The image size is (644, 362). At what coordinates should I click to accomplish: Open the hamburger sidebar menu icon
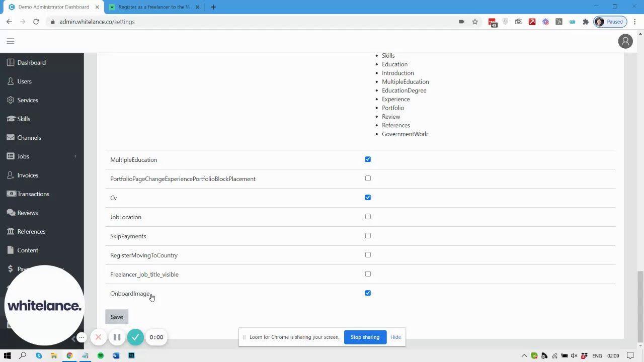tap(11, 41)
